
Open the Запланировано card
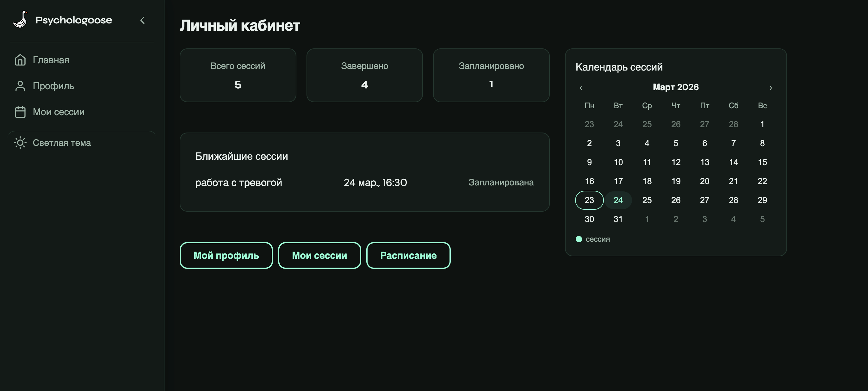[x=491, y=75]
